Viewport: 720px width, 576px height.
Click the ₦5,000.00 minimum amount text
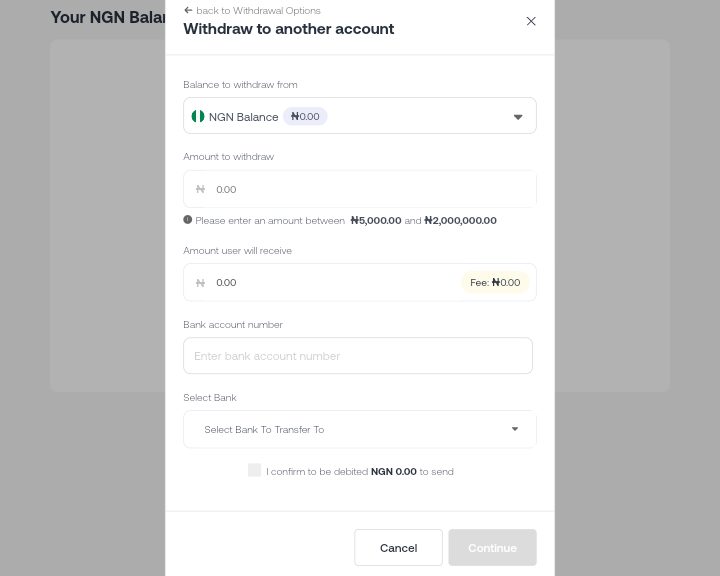coord(376,220)
